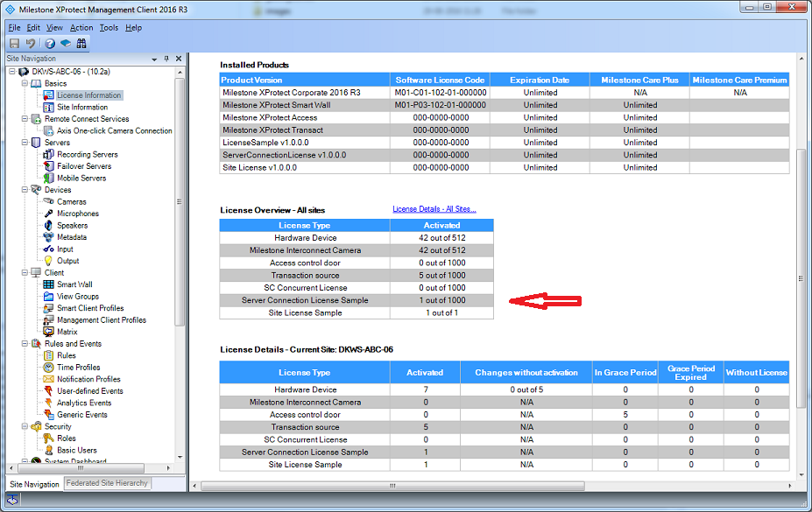This screenshot has height=512, width=812.
Task: Toggle auto-hide pin on Site Navigation panel
Action: point(166,59)
